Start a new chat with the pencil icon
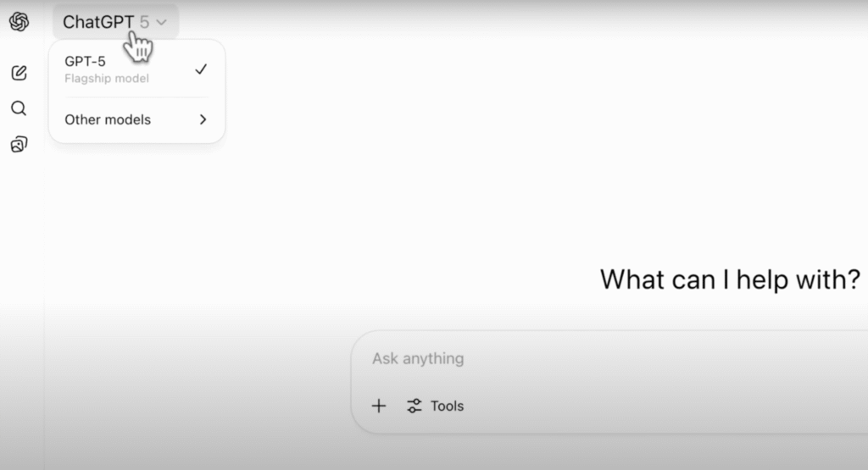The image size is (868, 470). [19, 73]
